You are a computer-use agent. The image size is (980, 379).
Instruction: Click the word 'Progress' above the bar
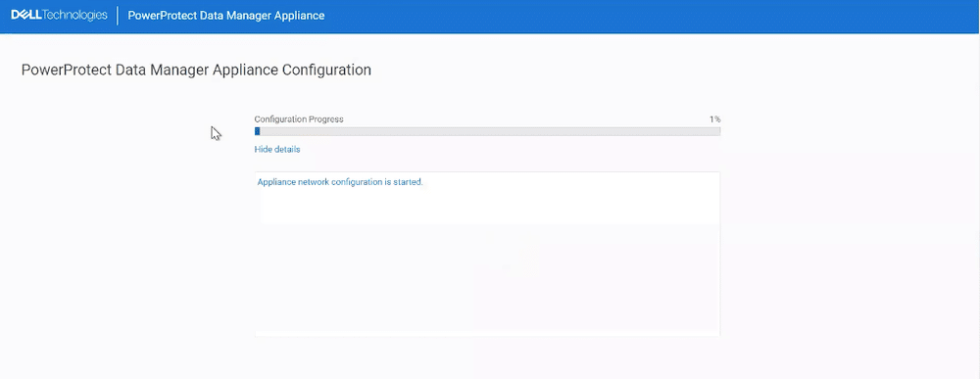(327, 118)
